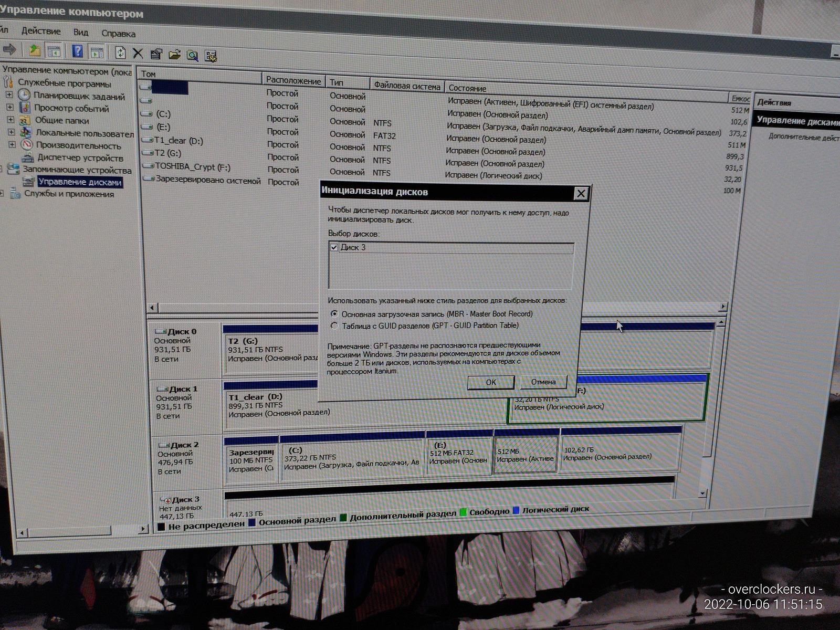Expand the Производительность tree node
This screenshot has height=630, width=840.
(x=12, y=144)
